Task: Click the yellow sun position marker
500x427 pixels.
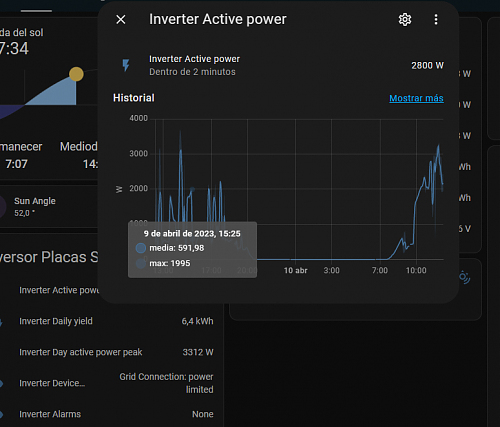Action: point(76,74)
